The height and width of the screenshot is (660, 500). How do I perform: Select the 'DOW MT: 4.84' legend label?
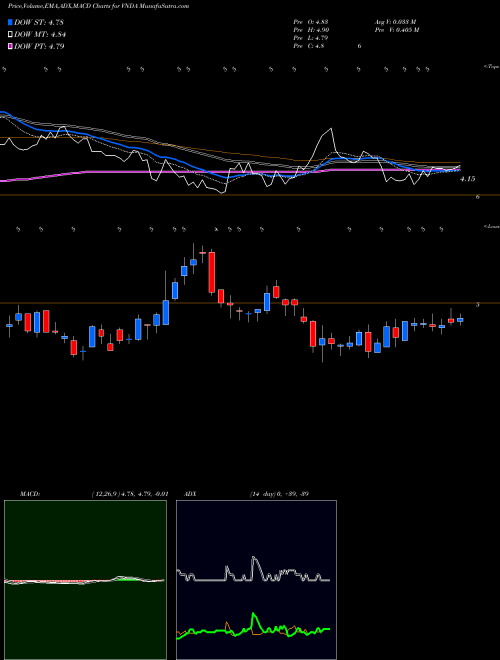coord(40,35)
